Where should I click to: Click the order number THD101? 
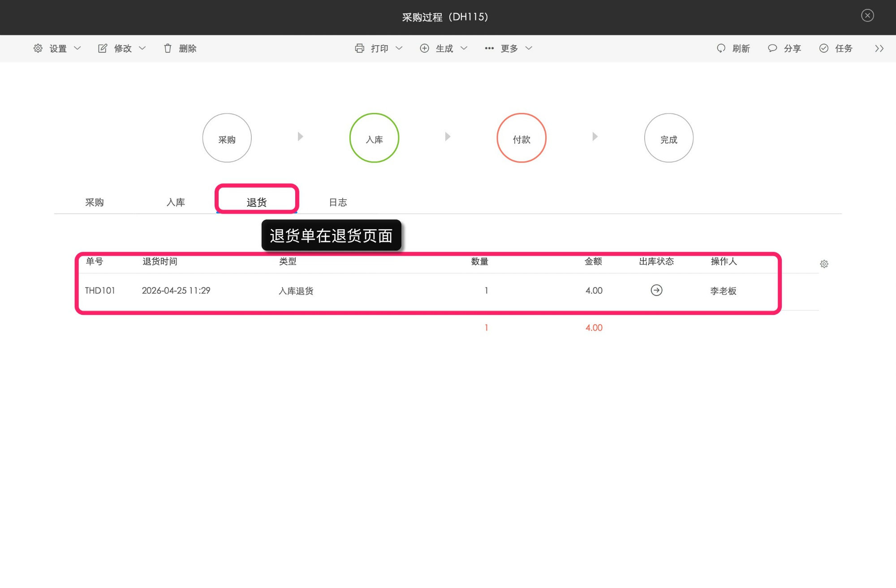click(x=100, y=291)
